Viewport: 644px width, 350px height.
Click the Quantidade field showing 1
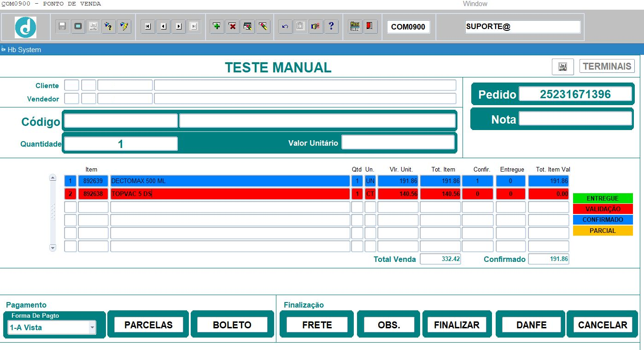(121, 144)
